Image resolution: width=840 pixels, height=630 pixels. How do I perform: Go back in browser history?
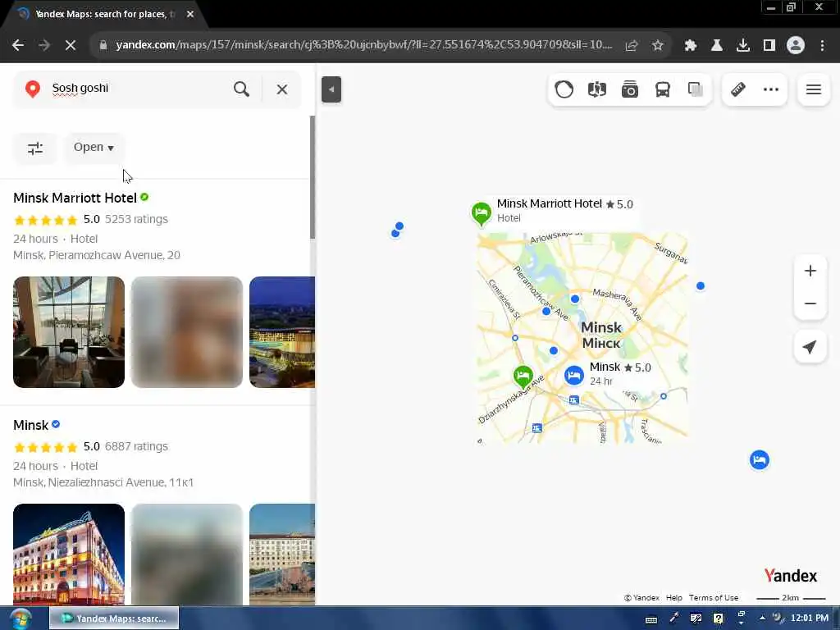pyautogui.click(x=18, y=46)
